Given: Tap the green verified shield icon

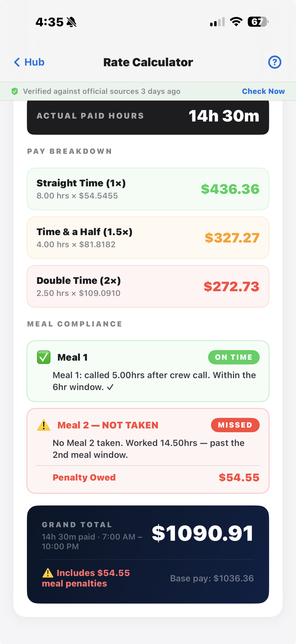Looking at the screenshot, I should 15,91.
